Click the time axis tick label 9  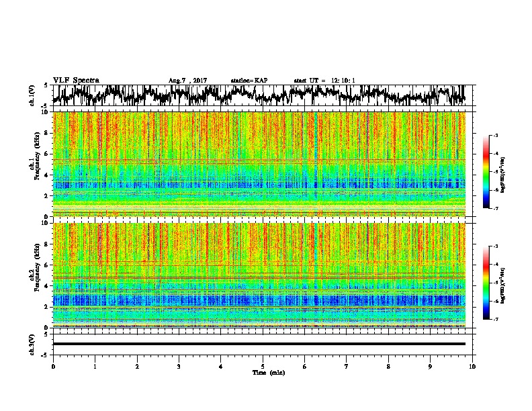[x=430, y=367]
